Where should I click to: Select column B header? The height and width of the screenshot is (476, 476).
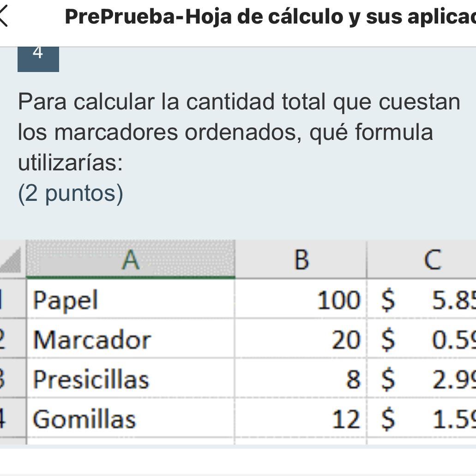(x=301, y=259)
